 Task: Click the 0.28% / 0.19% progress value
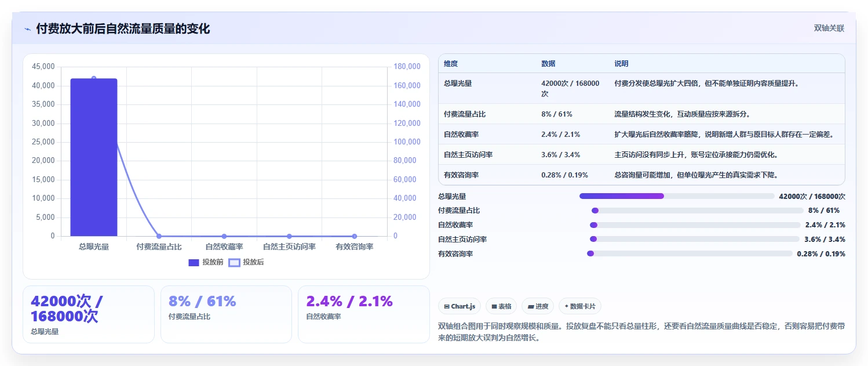(821, 253)
